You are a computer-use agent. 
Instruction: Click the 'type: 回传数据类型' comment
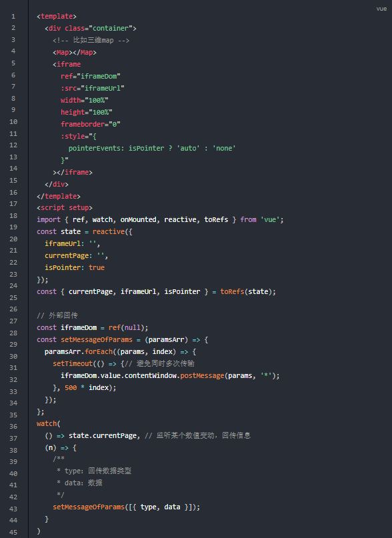click(94, 471)
